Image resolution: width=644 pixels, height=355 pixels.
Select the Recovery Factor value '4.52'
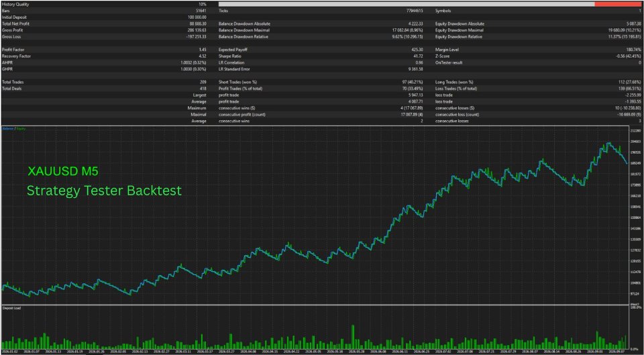point(203,56)
